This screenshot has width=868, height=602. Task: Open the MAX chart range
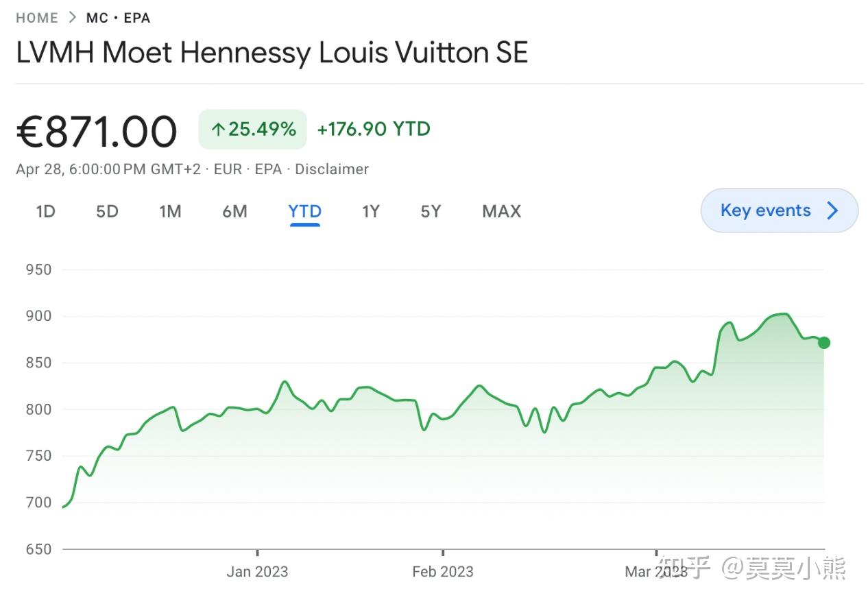pos(501,211)
